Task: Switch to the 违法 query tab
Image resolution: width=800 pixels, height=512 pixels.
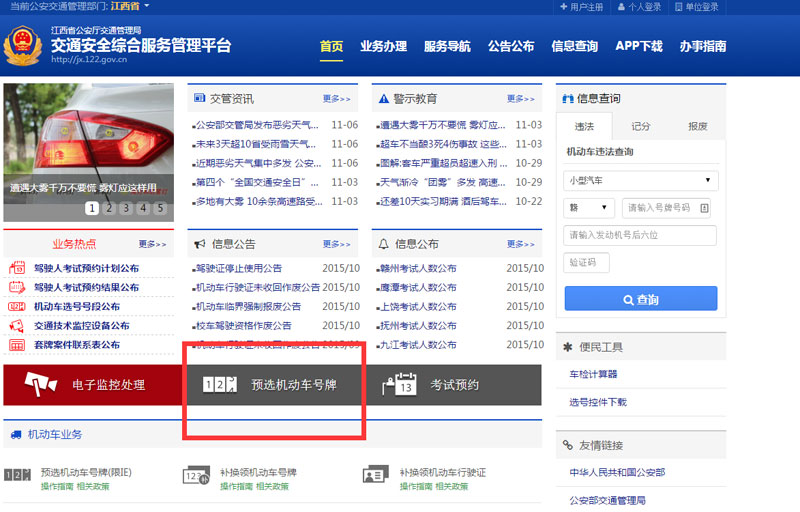Action: (584, 126)
